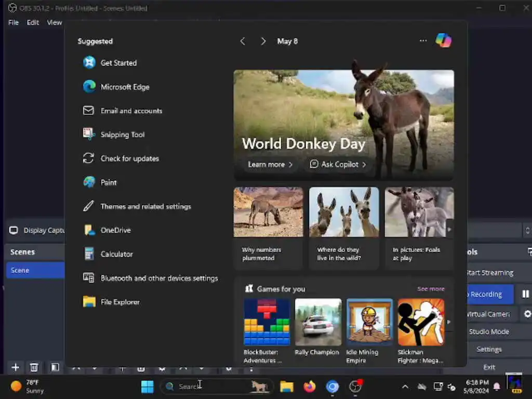Open network display icon in system tray

point(438,387)
